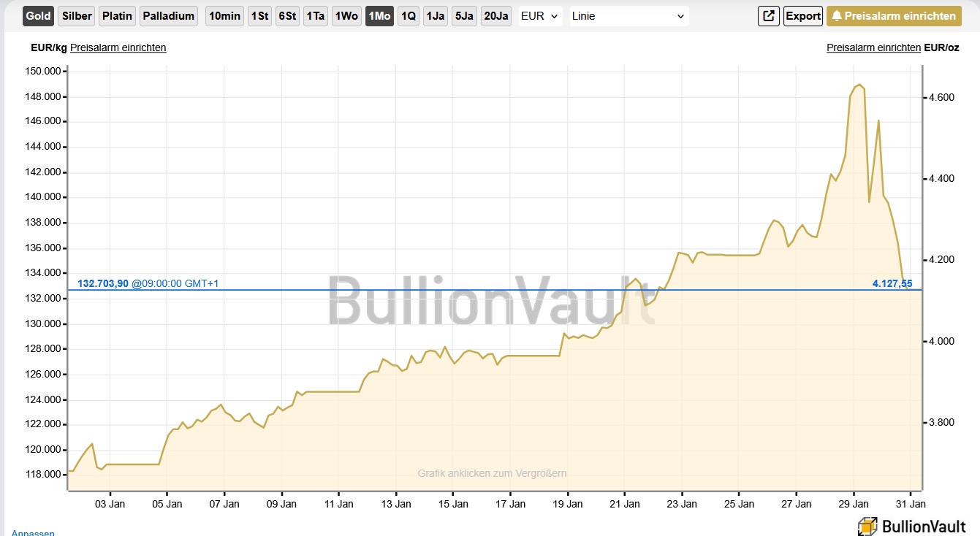
Task: Click the Anpassen link at bottom left
Action: click(x=33, y=533)
